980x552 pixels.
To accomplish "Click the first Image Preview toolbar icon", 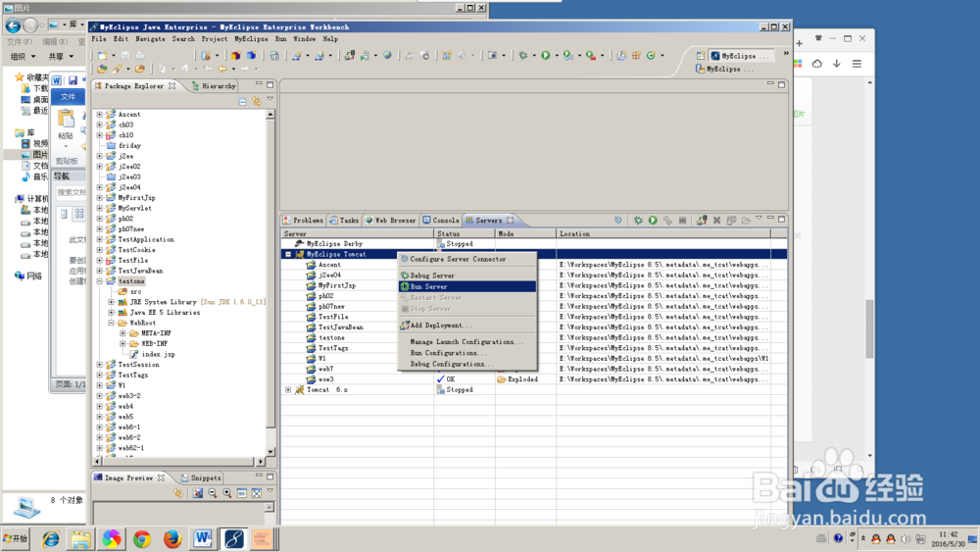I will point(178,493).
